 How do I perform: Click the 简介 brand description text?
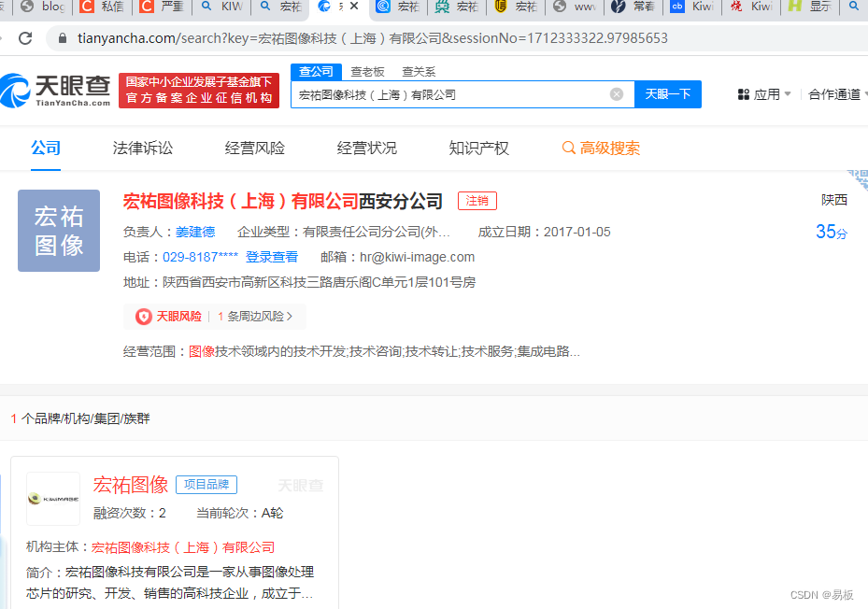click(170, 583)
